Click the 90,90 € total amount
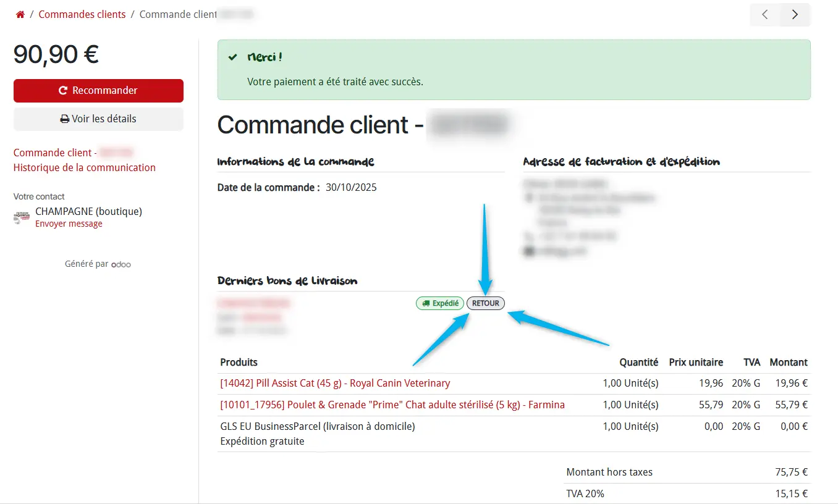Screen dimensions: 838x504 pyautogui.click(x=56, y=54)
